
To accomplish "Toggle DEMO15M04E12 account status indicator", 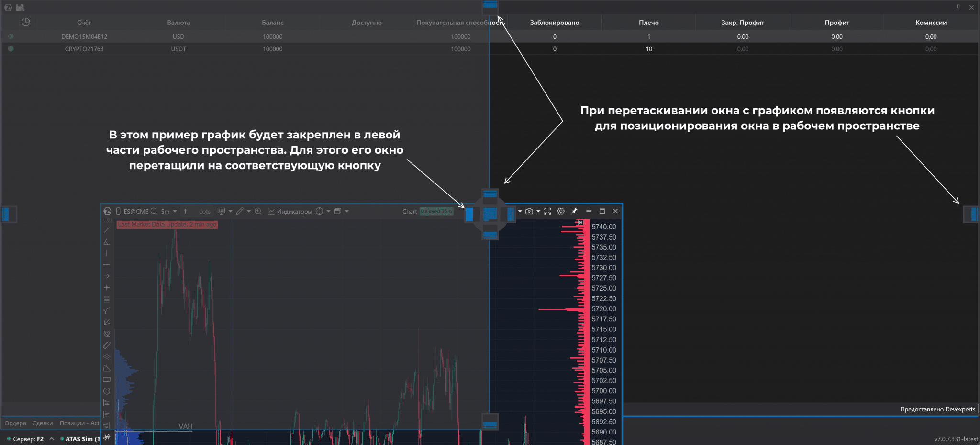I will [11, 36].
